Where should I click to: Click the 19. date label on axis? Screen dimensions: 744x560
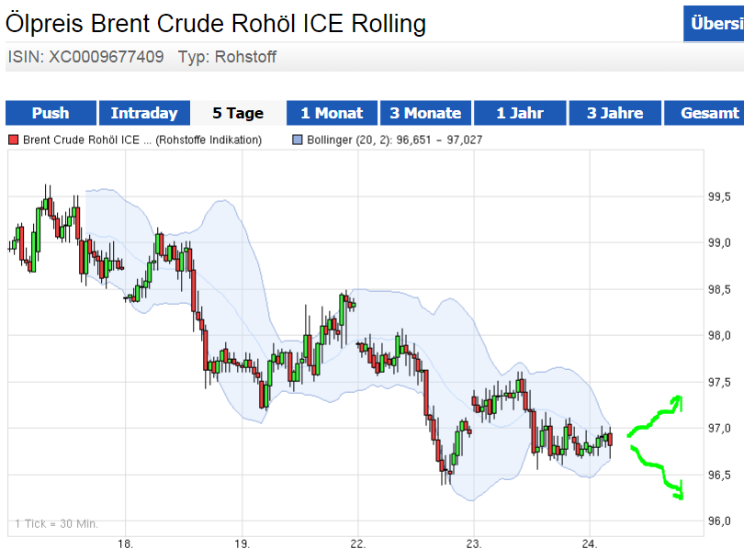pos(242,543)
